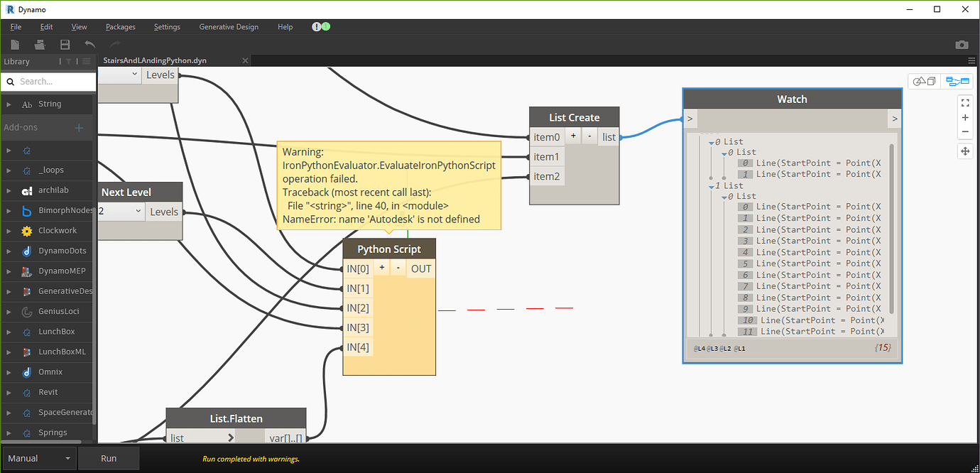980x473 pixels.
Task: Switch to graph view using the blue nodes toggle
Action: pos(957,81)
